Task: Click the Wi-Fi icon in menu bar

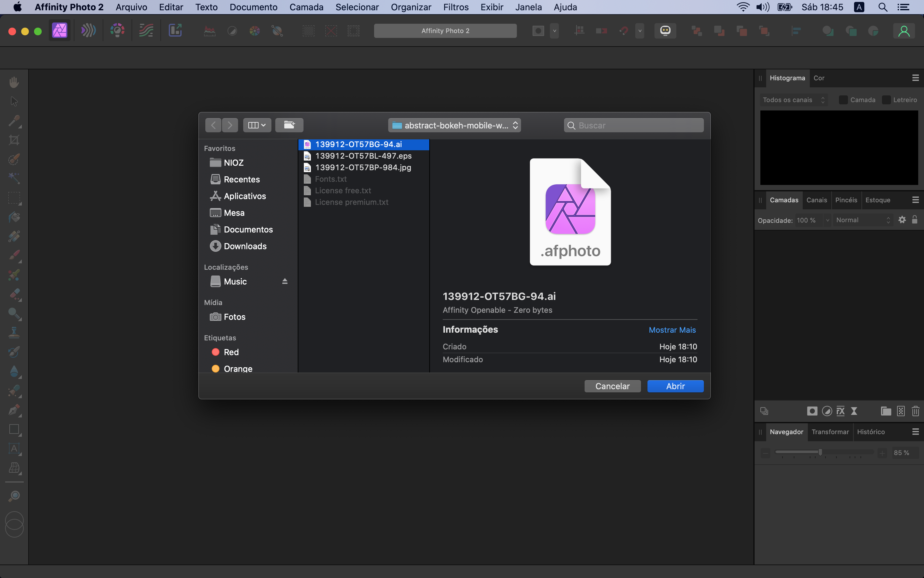Action: click(x=743, y=7)
